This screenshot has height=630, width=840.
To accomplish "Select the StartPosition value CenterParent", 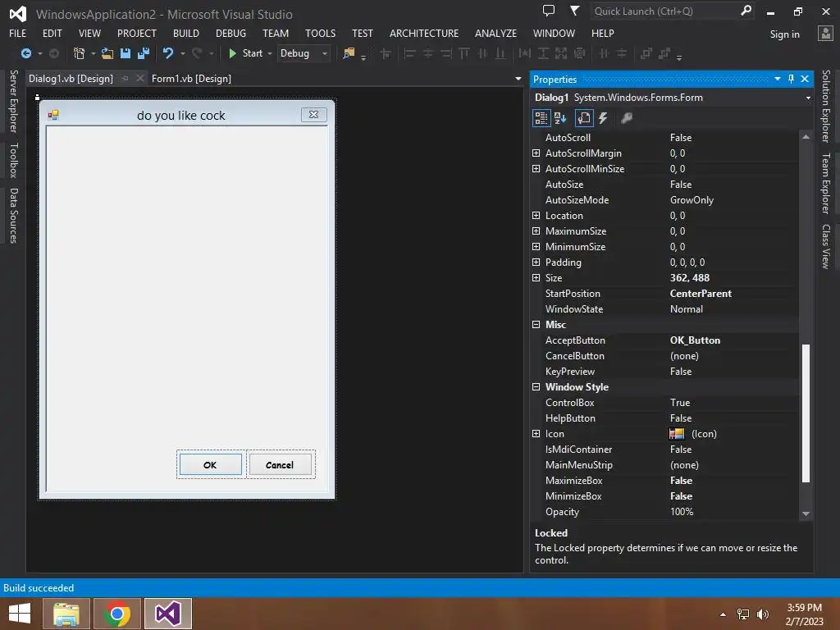I will [x=701, y=294].
